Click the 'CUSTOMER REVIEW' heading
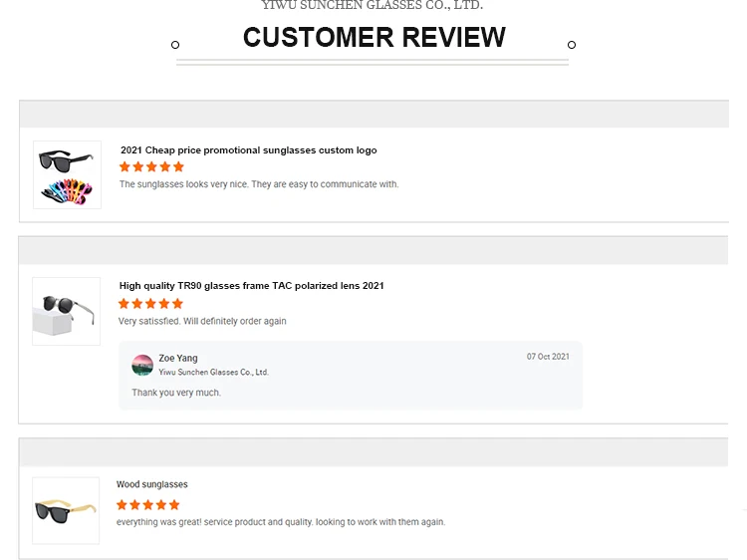The height and width of the screenshot is (560, 747). tap(373, 38)
